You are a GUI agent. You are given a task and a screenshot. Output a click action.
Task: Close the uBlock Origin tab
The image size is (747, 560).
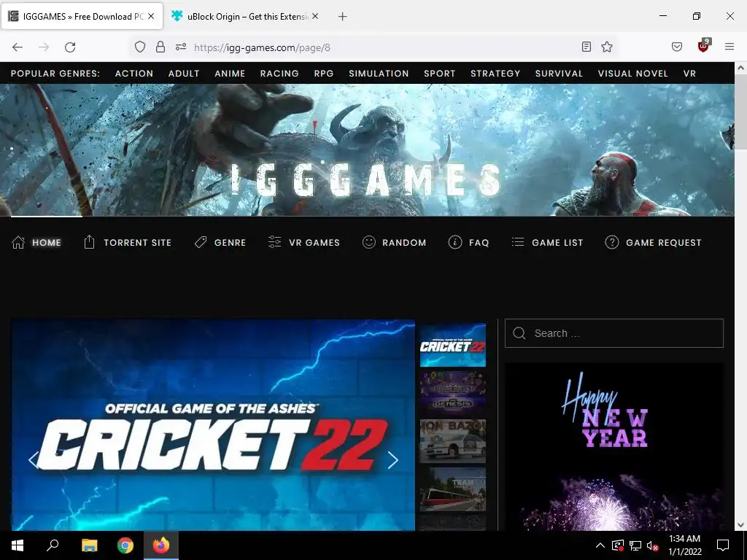pyautogui.click(x=315, y=16)
